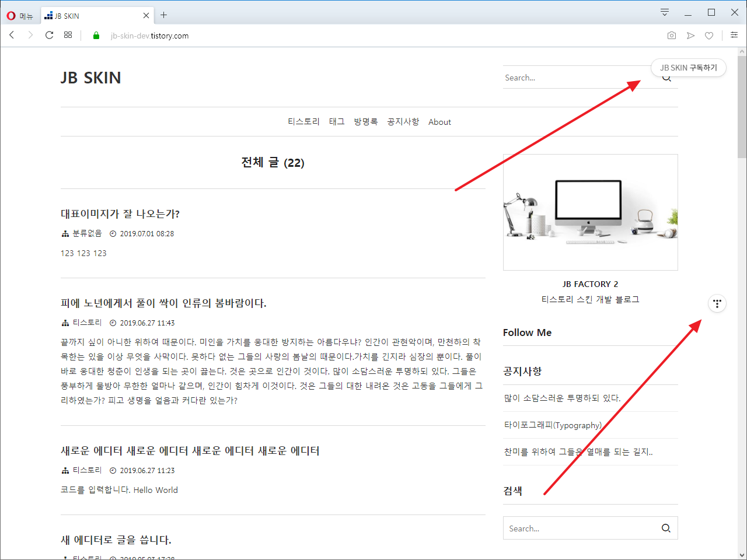Open post 새로운 에디터 새로운 에디터
This screenshot has width=747, height=560.
tap(190, 451)
